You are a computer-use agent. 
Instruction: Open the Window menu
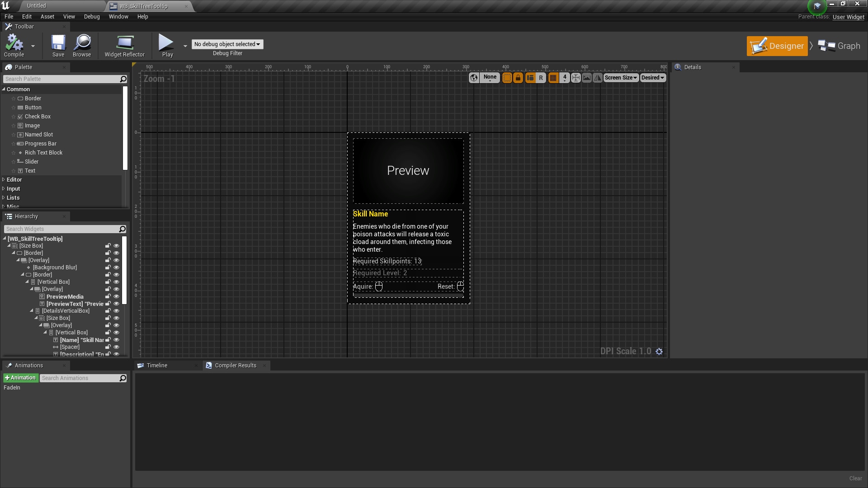pos(118,16)
